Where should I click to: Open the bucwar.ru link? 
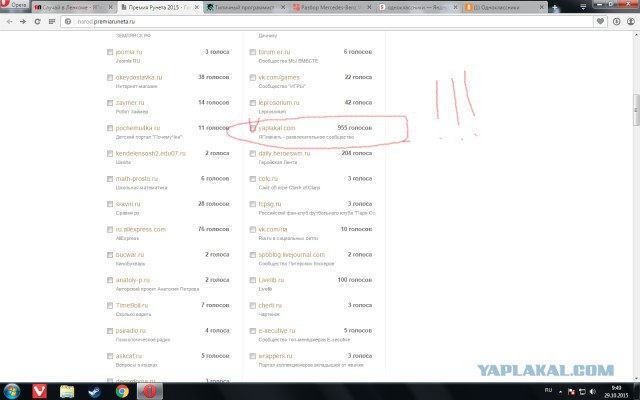click(130, 254)
